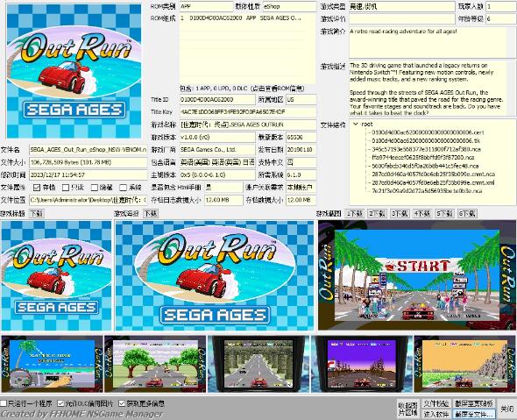The height and width of the screenshot is (420, 517).
Task: Select the 7e21f3a09a0d2d72a5d56938... nca file
Action: coord(427,191)
